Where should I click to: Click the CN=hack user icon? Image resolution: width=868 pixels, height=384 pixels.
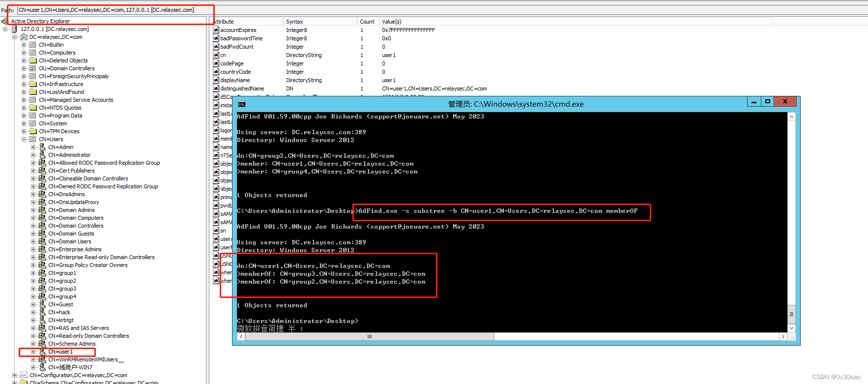click(x=42, y=312)
